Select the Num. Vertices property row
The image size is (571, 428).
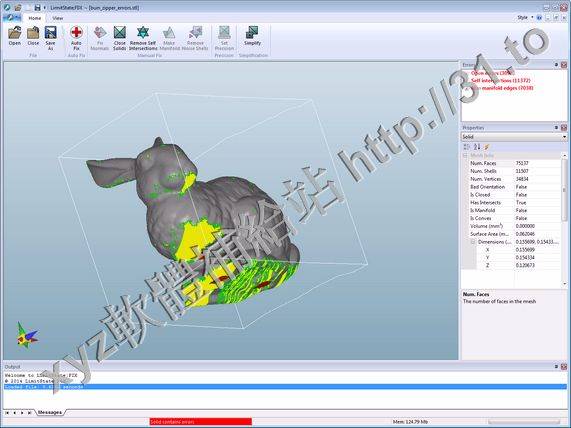click(x=515, y=179)
